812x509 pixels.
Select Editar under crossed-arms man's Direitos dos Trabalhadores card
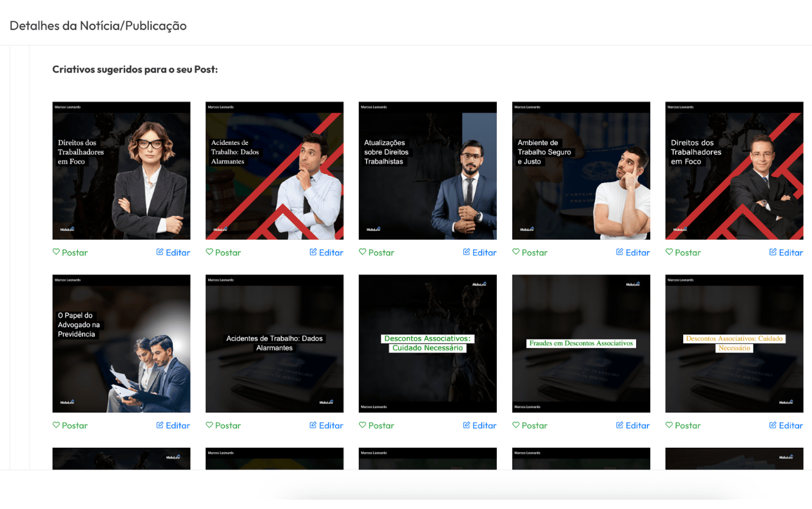[786, 253]
